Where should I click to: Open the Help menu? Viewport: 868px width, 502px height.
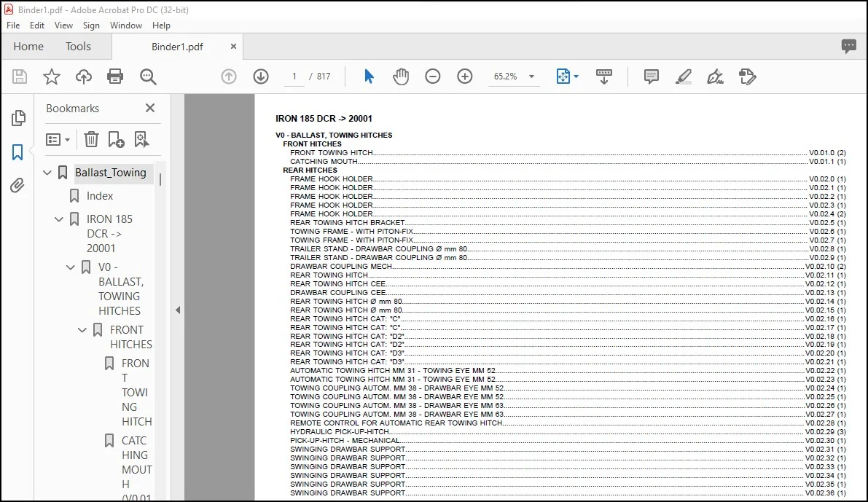click(x=161, y=26)
